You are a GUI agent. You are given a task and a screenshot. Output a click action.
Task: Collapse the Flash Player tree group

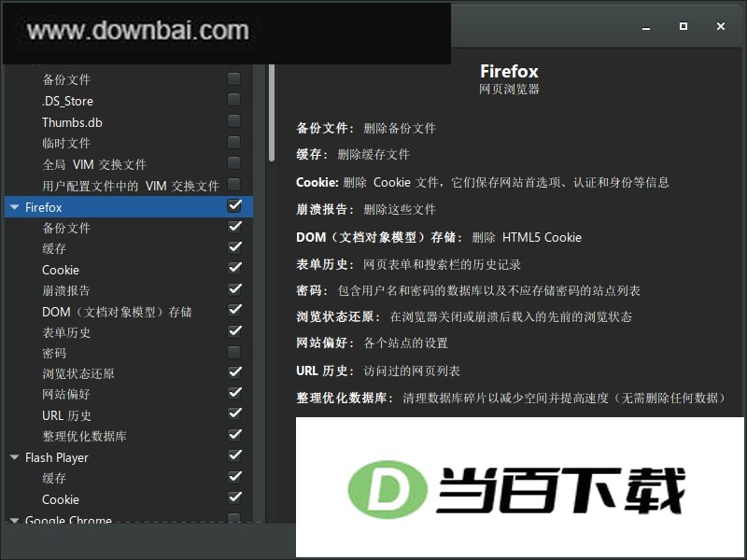[x=14, y=457]
